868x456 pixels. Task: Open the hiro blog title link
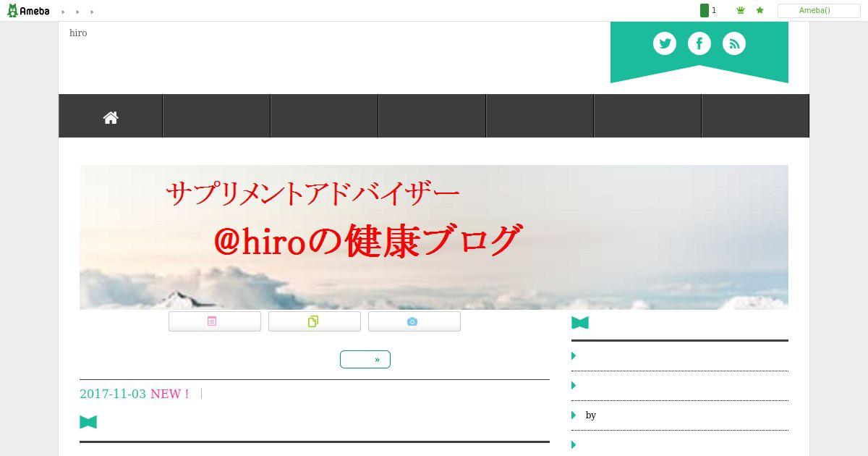coord(78,33)
